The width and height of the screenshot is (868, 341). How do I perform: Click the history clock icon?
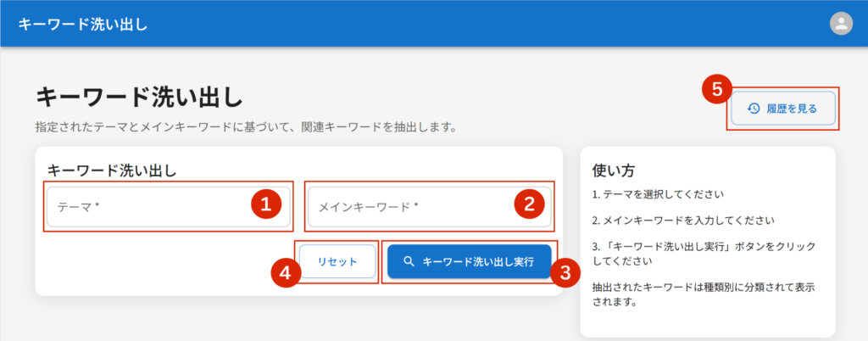(x=754, y=109)
